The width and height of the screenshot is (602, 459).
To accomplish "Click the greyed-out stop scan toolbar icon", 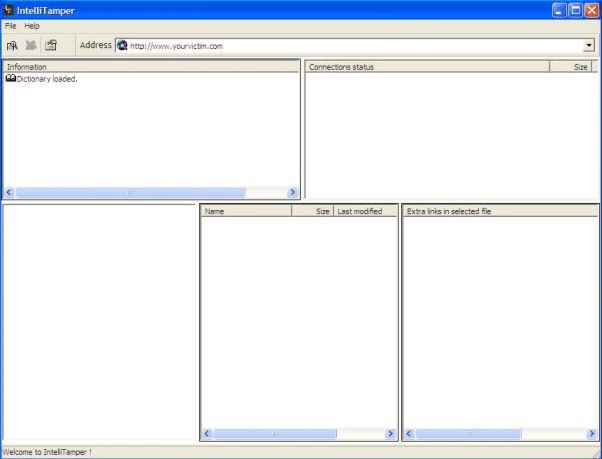I will (31, 46).
